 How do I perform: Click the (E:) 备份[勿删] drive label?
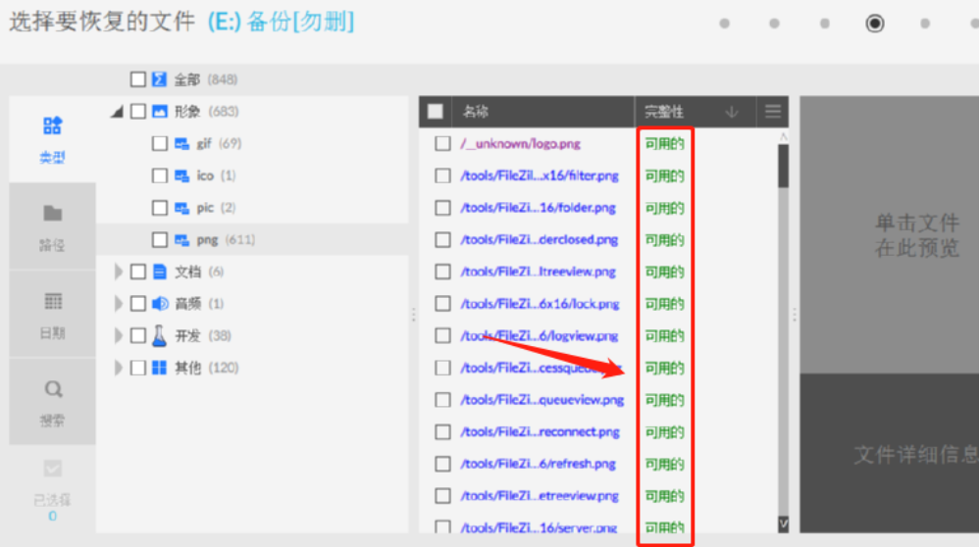(x=282, y=22)
